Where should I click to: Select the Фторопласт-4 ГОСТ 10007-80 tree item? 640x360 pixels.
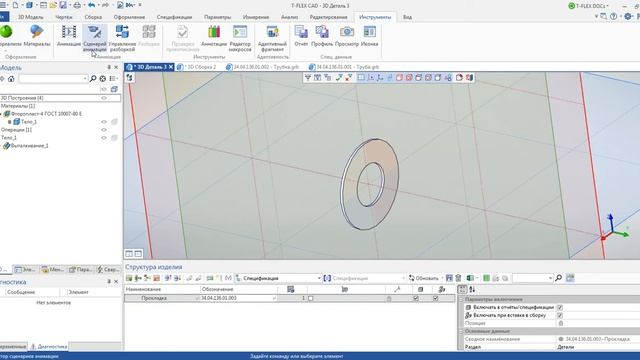coord(47,114)
